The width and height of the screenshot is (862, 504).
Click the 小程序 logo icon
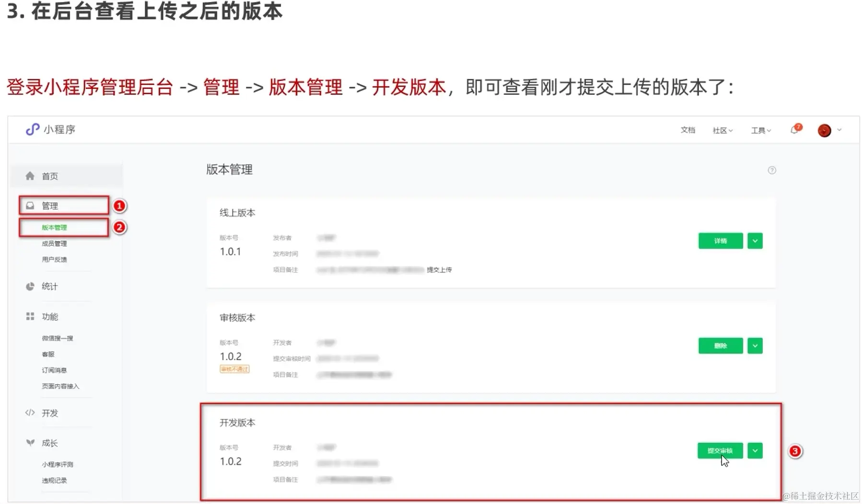point(33,129)
